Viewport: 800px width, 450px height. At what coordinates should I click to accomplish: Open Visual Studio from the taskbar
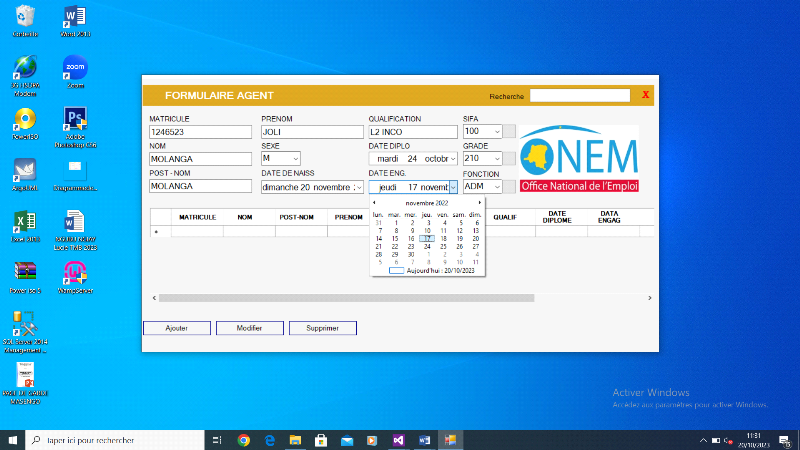(x=398, y=440)
